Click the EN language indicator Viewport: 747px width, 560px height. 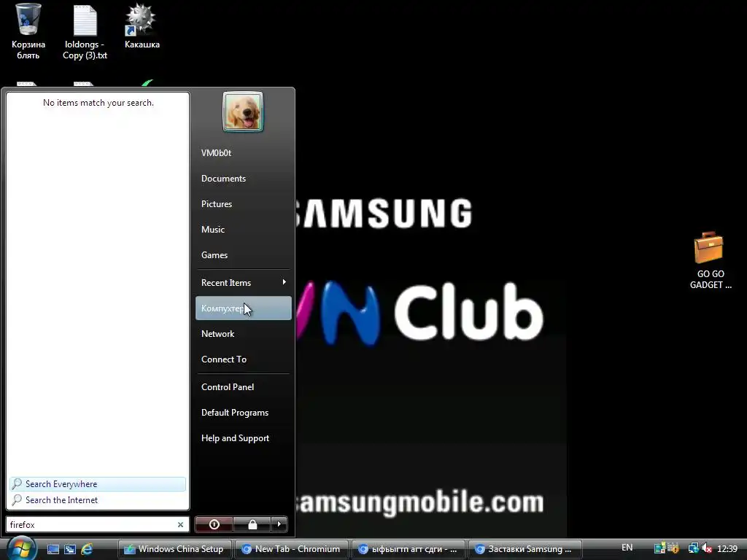627,548
